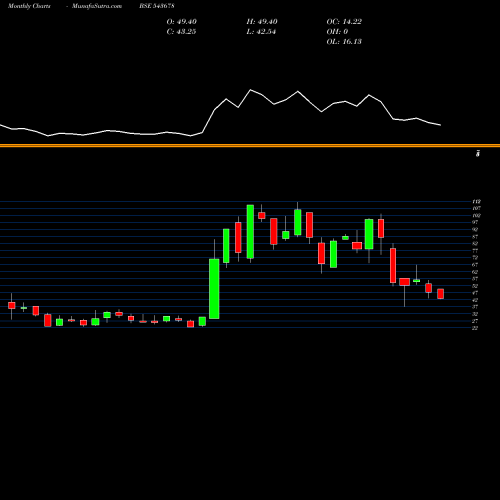Click the 52 price axis label
The height and width of the screenshot is (500, 500).
tap(475, 286)
